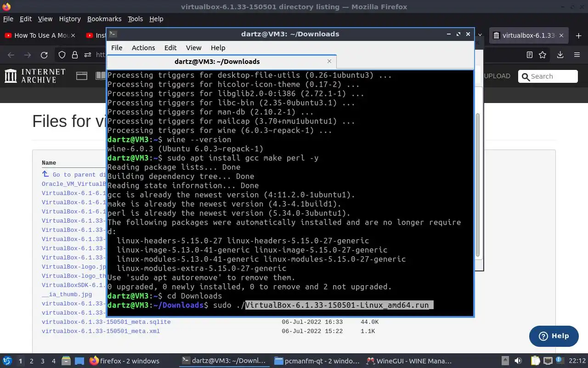Click the '44.0K' file size text

369,322
